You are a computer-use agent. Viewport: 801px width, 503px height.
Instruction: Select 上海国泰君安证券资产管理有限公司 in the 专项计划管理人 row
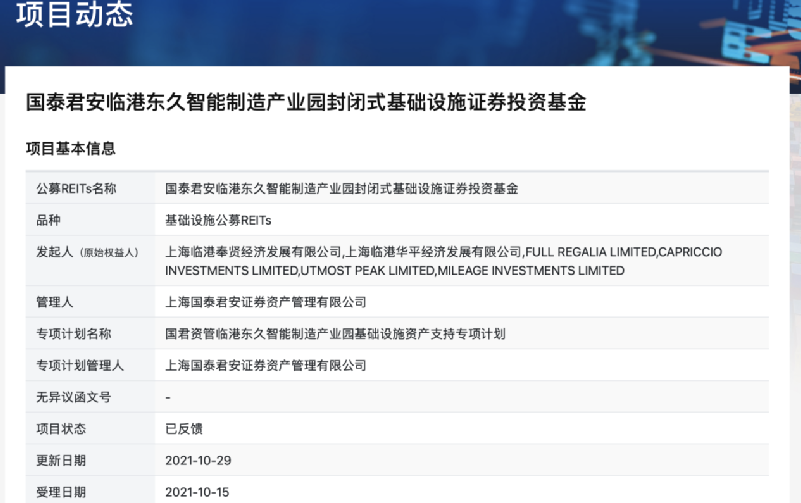[266, 365]
